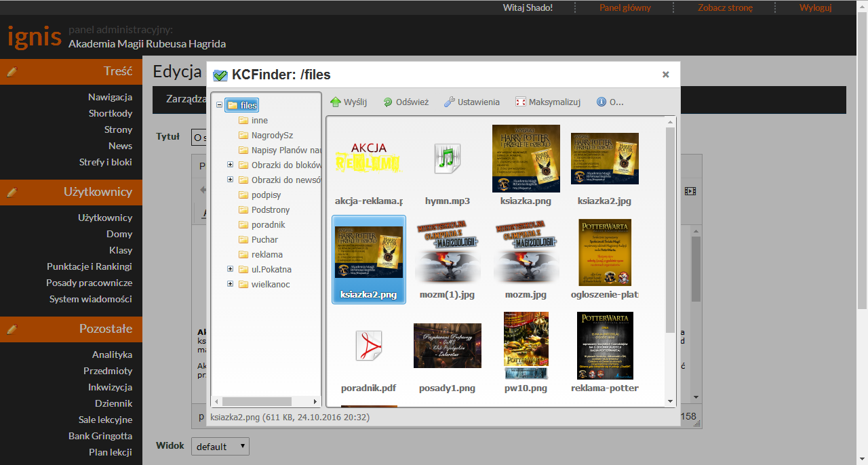This screenshot has height=465, width=868.
Task: Click the Panel główny link
Action: click(x=625, y=7)
